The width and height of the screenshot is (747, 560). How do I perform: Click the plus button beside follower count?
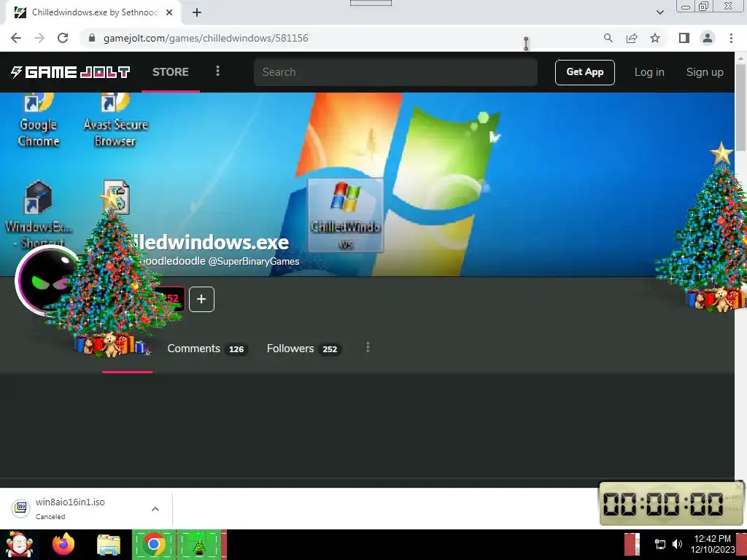click(201, 299)
